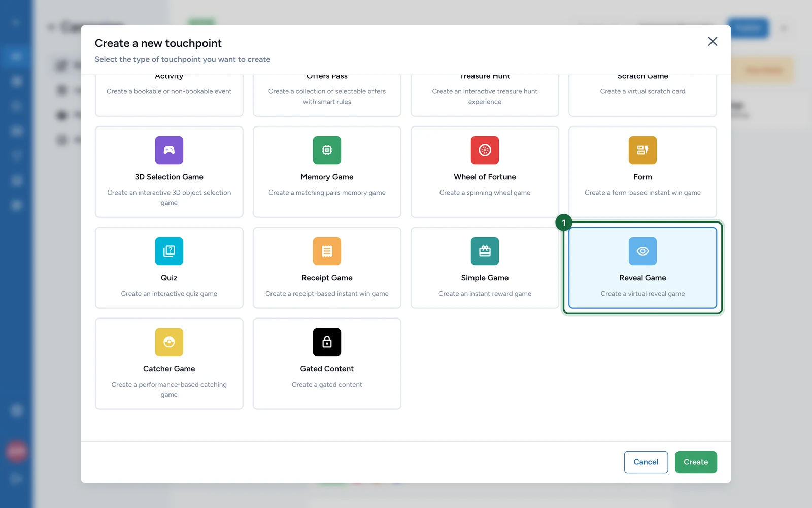This screenshot has width=812, height=508.
Task: Click 'Create a virtual reveal game' text
Action: pyautogui.click(x=642, y=294)
